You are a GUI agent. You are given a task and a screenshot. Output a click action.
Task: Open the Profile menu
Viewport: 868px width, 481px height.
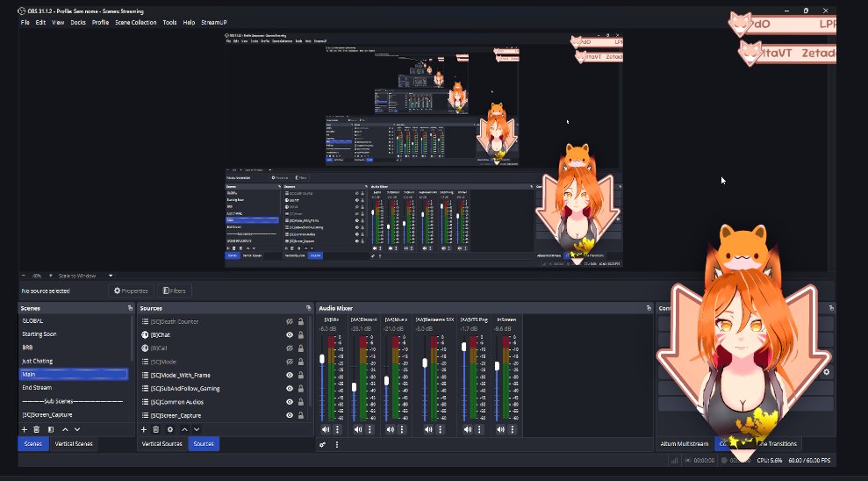[x=100, y=23]
